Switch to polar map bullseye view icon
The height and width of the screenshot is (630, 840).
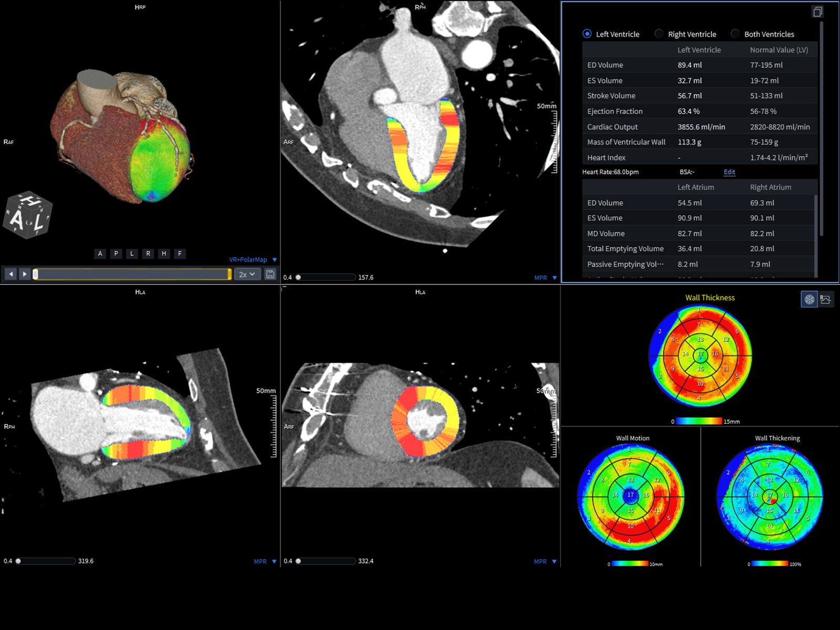pos(809,299)
